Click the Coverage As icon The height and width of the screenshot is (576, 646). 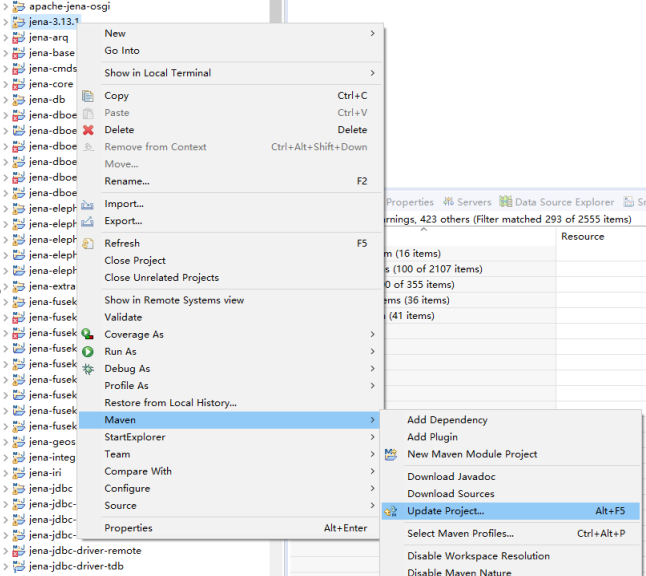[87, 334]
